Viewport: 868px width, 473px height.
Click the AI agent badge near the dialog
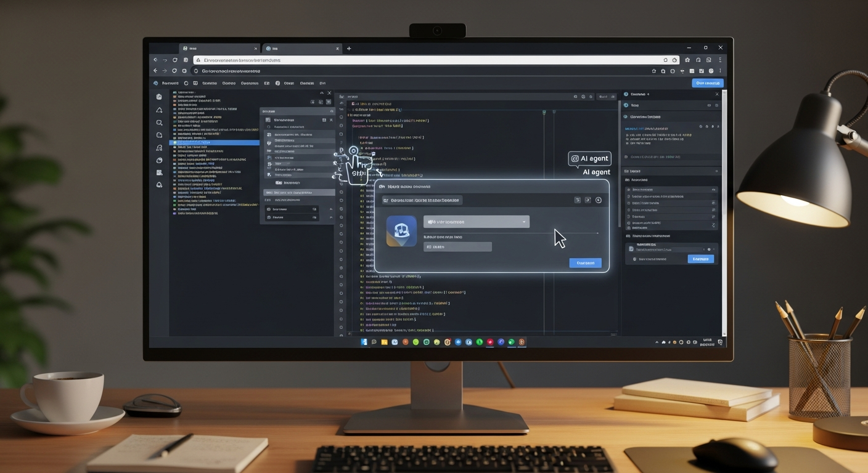click(x=590, y=158)
